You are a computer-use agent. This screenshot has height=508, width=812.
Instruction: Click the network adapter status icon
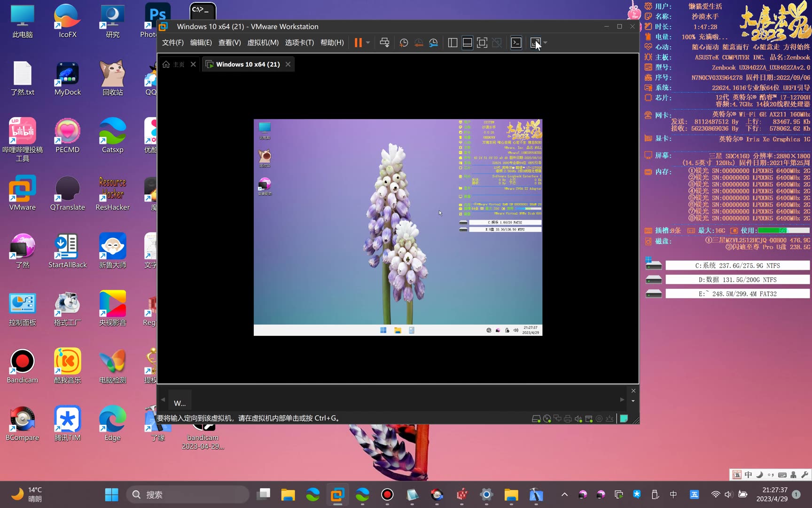(557, 419)
